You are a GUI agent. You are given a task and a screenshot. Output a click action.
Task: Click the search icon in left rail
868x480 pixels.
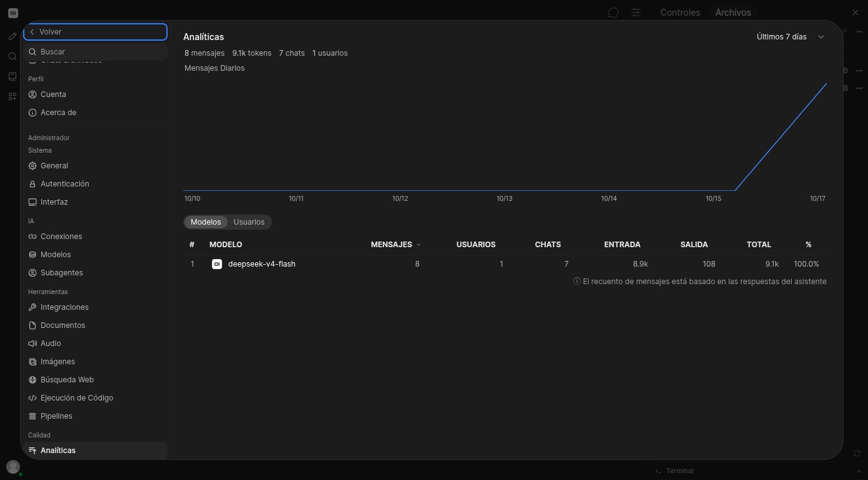(13, 56)
